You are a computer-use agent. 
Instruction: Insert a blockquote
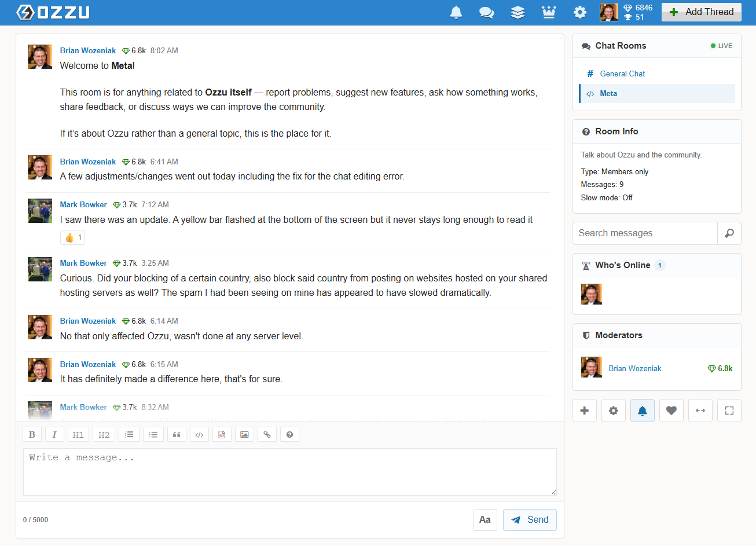tap(177, 434)
